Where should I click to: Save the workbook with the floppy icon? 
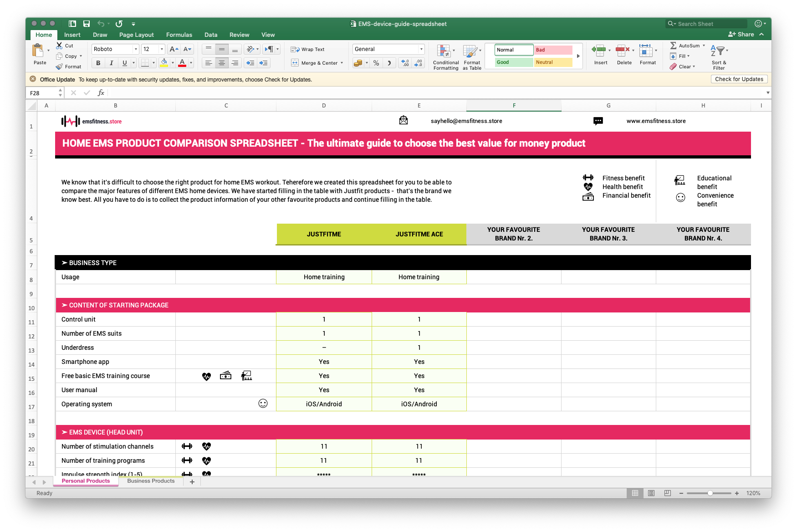[x=87, y=24]
